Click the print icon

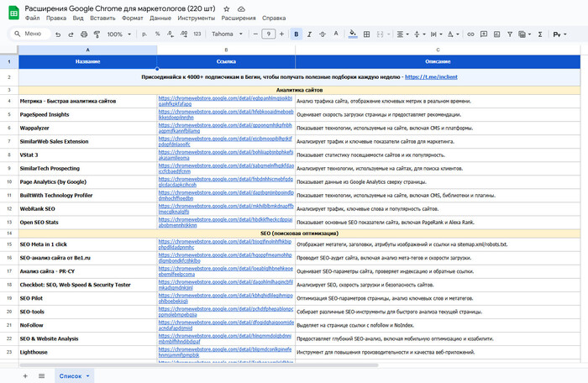83,34
